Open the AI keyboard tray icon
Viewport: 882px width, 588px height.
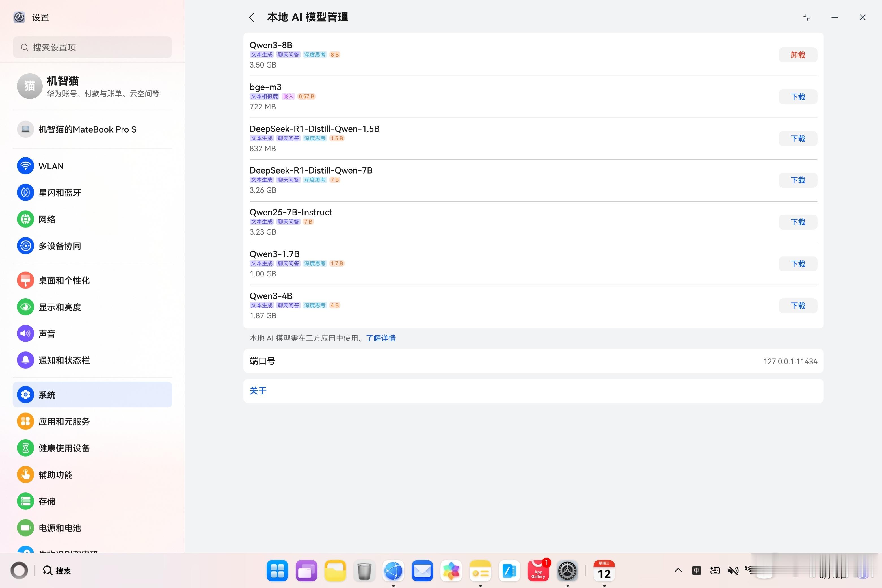coord(715,570)
